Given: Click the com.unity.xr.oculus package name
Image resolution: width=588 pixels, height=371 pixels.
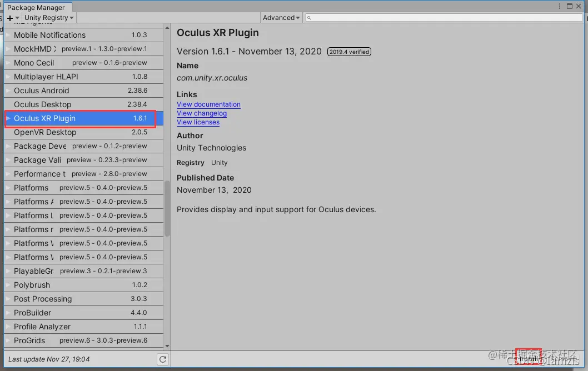Looking at the screenshot, I should coord(212,78).
